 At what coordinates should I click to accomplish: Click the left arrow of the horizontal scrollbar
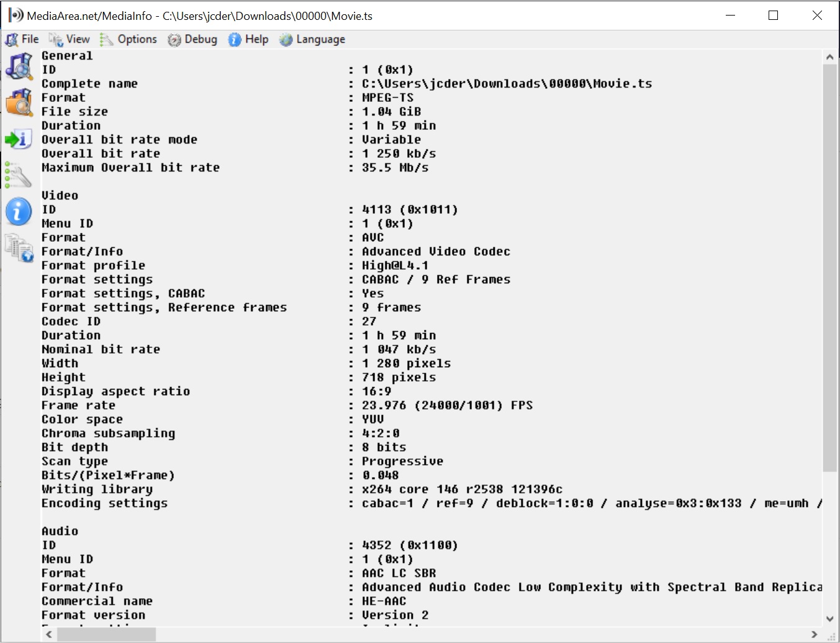[48, 635]
